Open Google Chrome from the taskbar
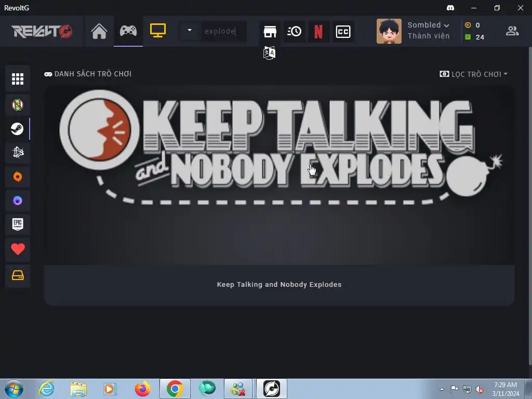Screen dimensions: 532x399 pos(175,389)
